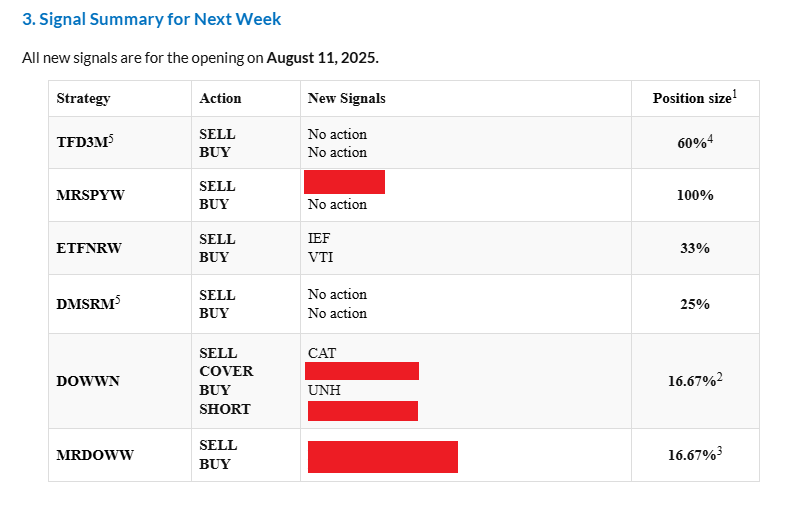Open footnote 4 next to 60%
This screenshot has height=511, width=810.
(x=710, y=139)
